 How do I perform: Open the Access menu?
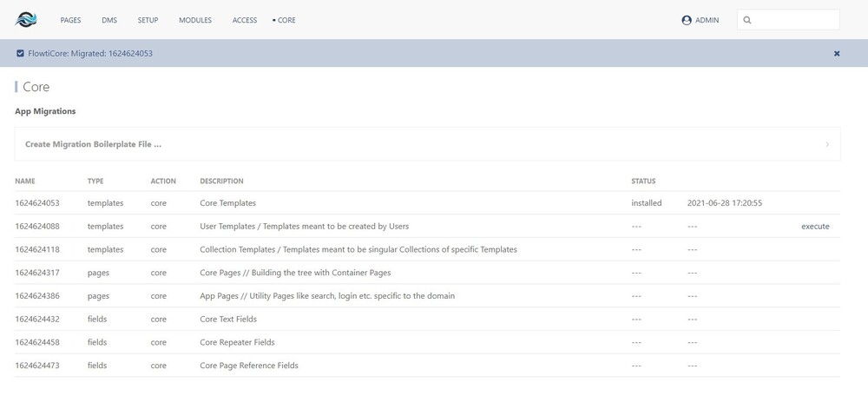pyautogui.click(x=245, y=20)
